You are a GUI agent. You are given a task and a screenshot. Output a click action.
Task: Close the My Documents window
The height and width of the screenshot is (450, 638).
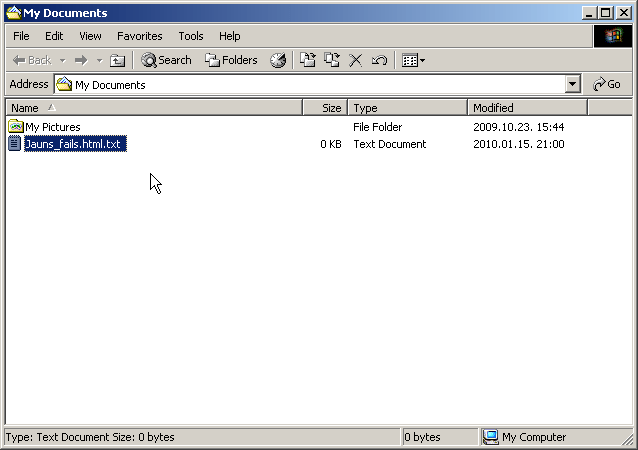pos(623,13)
